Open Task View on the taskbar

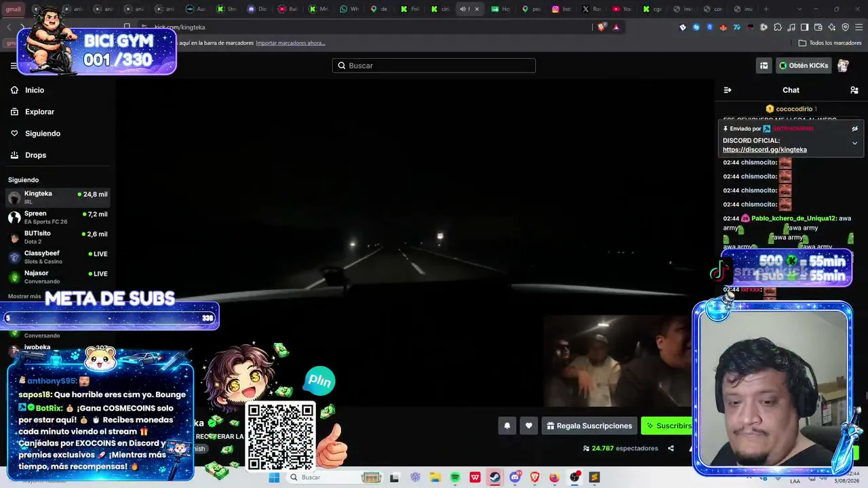pos(394,477)
